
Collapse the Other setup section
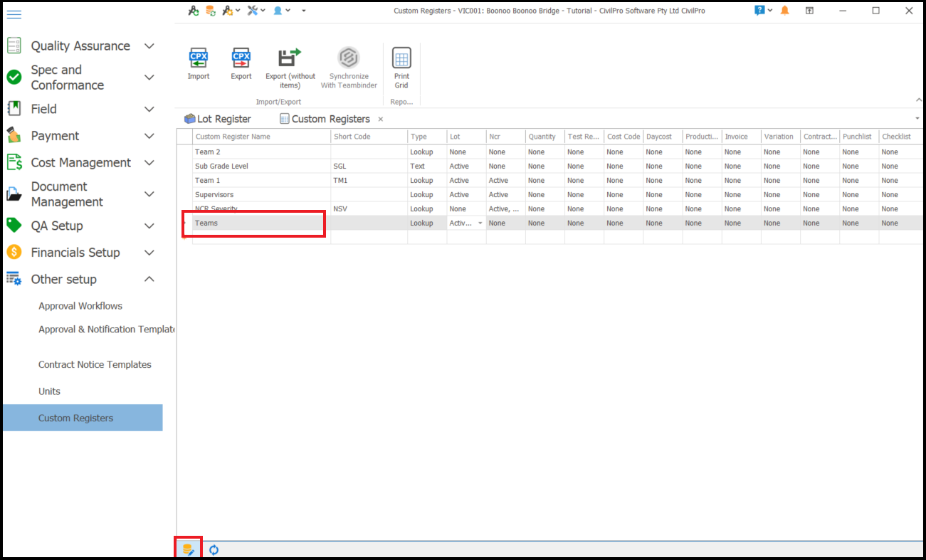click(x=149, y=280)
